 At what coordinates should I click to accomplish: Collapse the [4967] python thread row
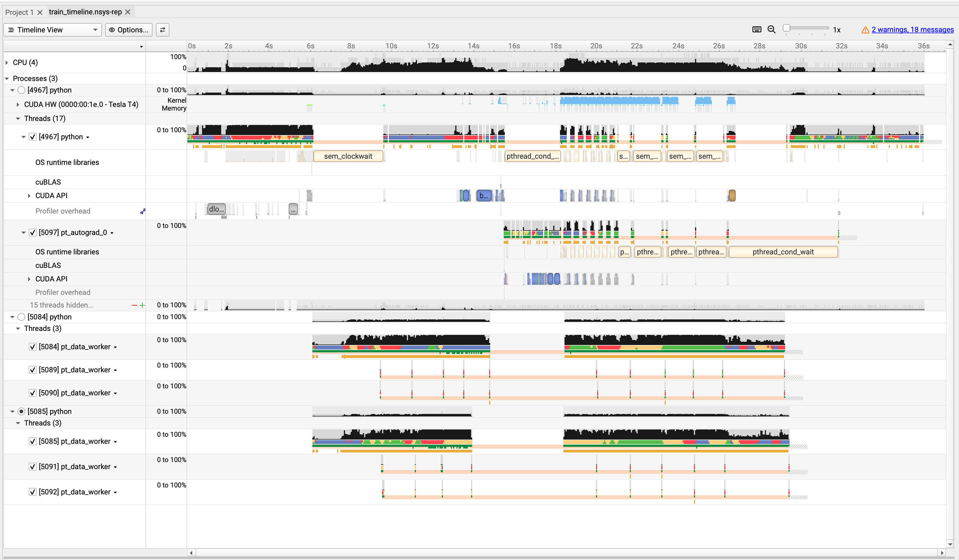tap(24, 137)
